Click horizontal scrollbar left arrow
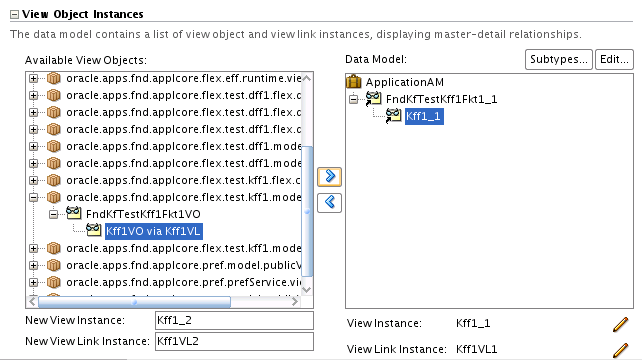642x360 pixels. (x=32, y=302)
